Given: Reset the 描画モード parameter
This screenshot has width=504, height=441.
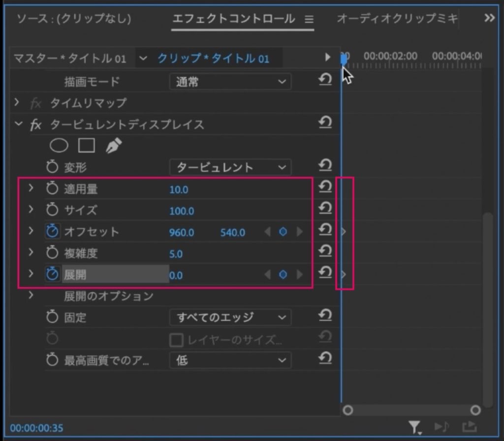Looking at the screenshot, I should 325,79.
